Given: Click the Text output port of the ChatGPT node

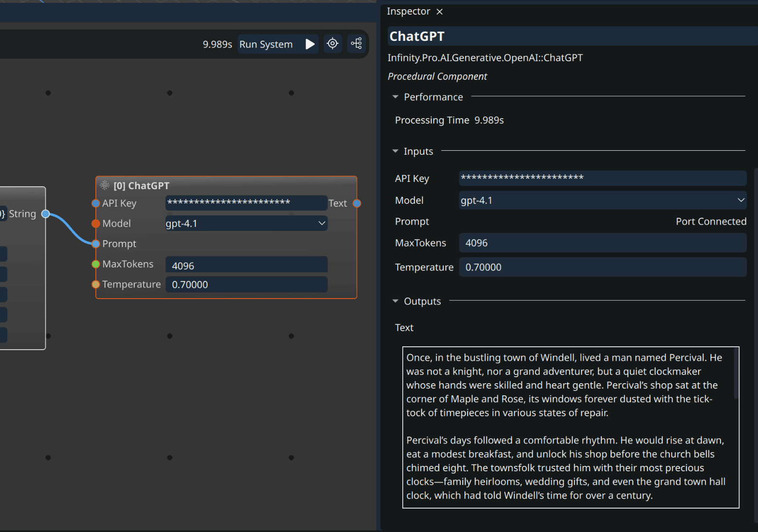Looking at the screenshot, I should point(357,203).
